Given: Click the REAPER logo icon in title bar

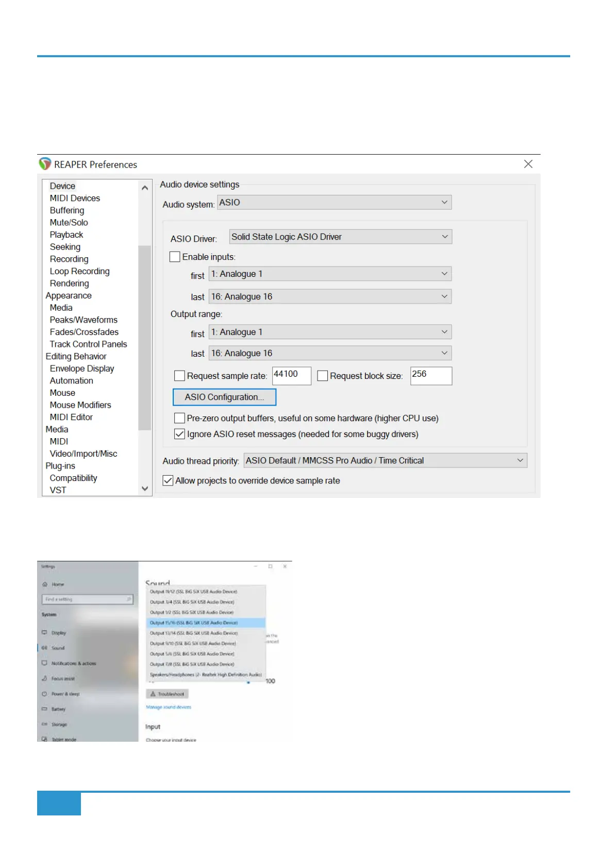Looking at the screenshot, I should click(45, 164).
